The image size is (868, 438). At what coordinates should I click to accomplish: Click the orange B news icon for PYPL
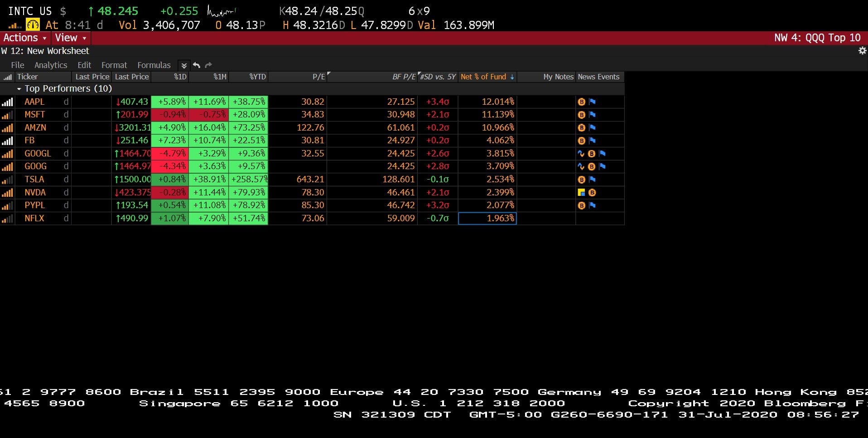[582, 205]
